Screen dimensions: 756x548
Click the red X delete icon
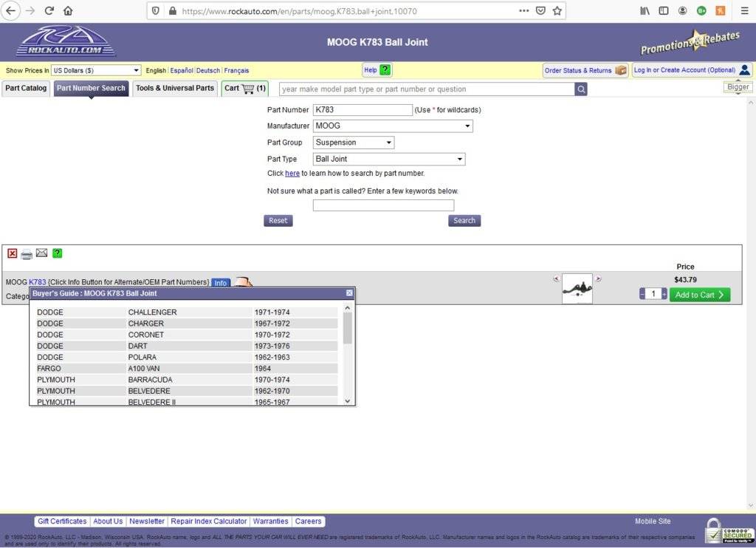coord(13,253)
